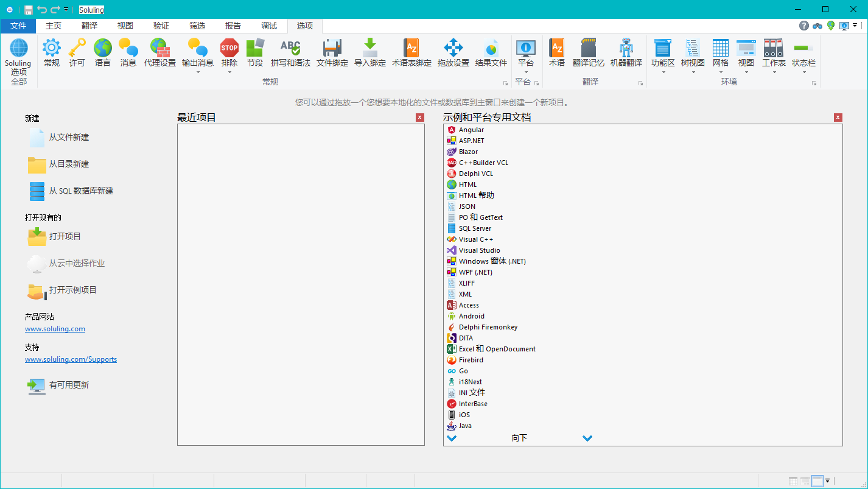Click 打开项目
Screen dimensions: 868x489
pyautogui.click(x=55, y=236)
